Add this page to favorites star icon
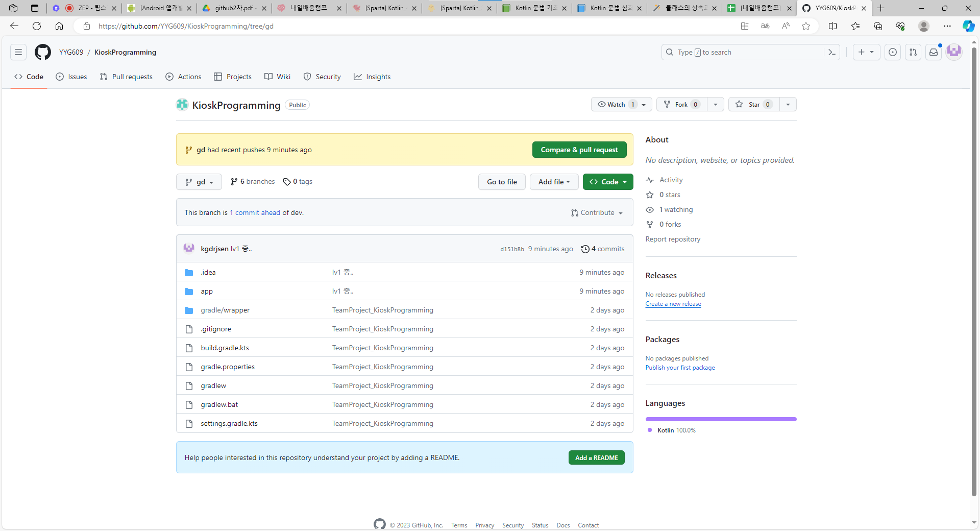Image resolution: width=980 pixels, height=531 pixels. point(806,26)
